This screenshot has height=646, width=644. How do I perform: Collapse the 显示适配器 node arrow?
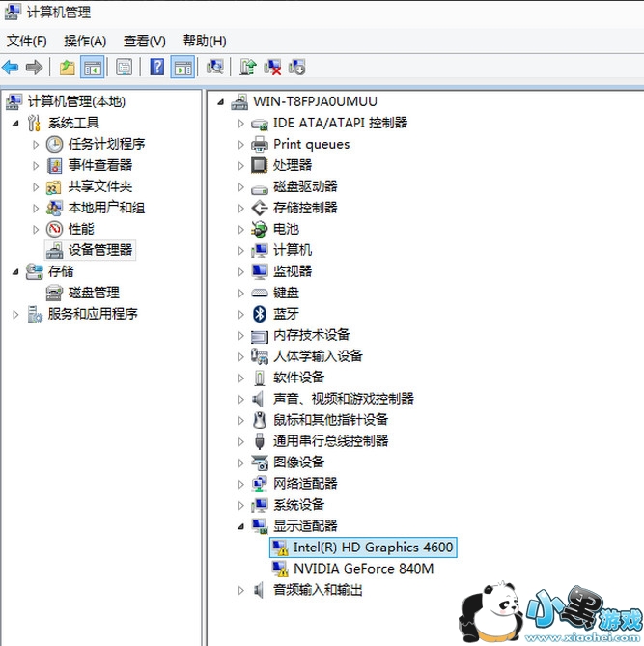241,526
